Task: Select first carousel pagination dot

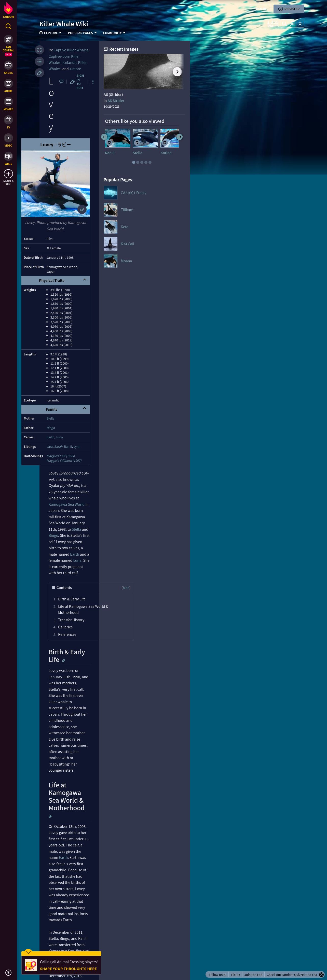Action: (x=134, y=162)
